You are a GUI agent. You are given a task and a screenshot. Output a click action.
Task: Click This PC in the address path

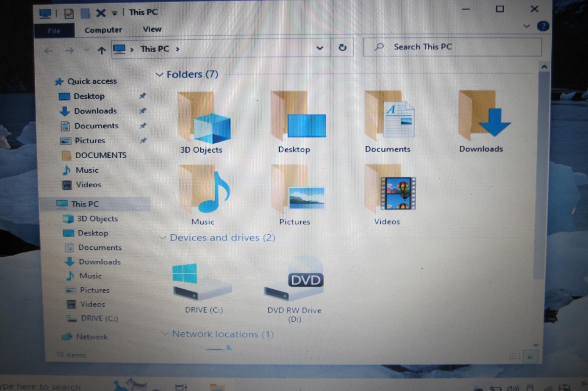155,49
